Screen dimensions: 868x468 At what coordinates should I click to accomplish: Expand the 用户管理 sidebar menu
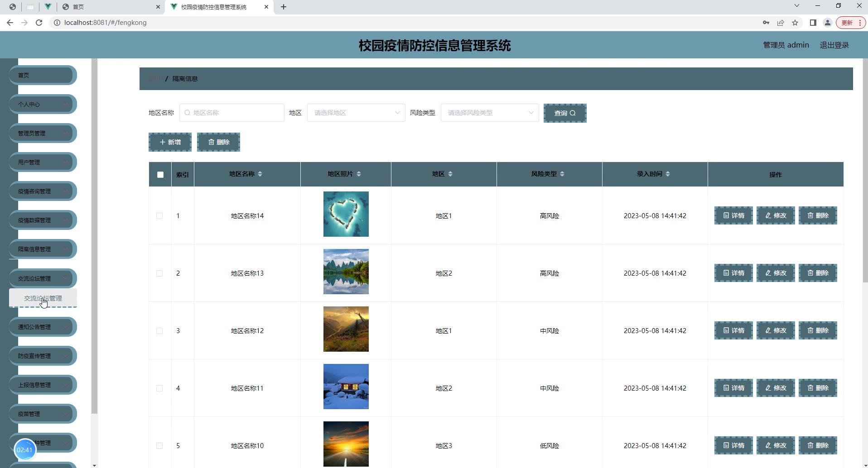coord(43,162)
